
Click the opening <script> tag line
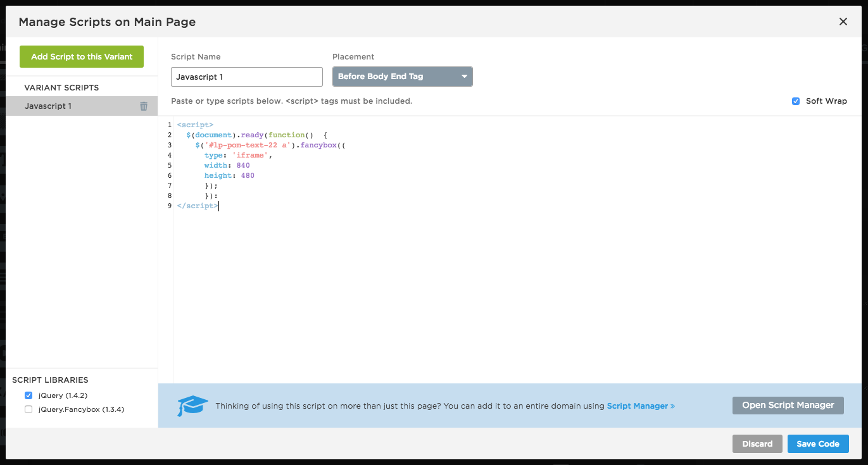[x=196, y=125]
